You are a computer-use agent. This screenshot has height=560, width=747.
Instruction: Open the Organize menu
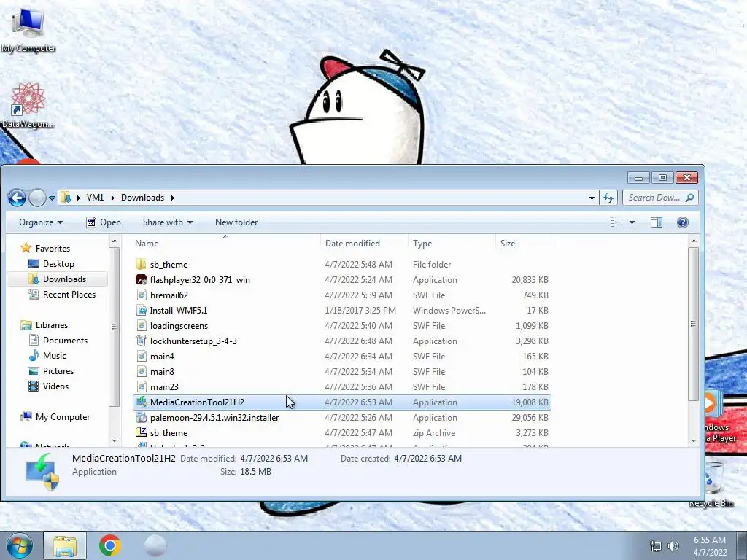click(x=41, y=222)
